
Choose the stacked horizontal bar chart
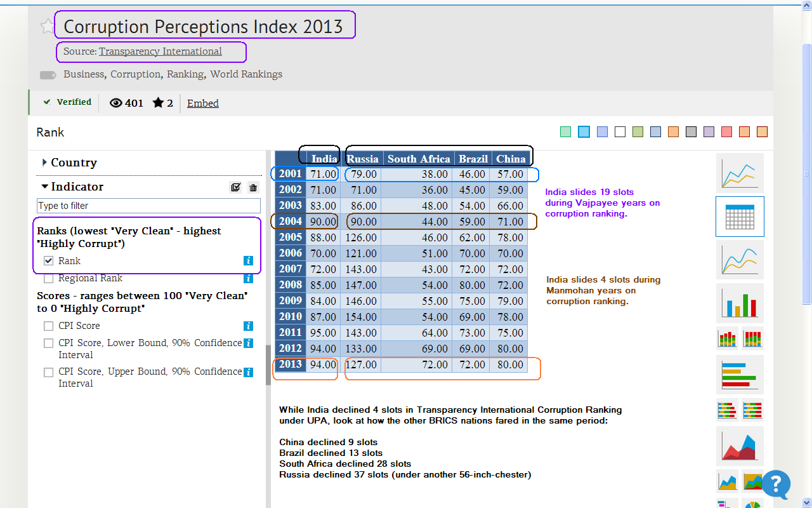728,410
